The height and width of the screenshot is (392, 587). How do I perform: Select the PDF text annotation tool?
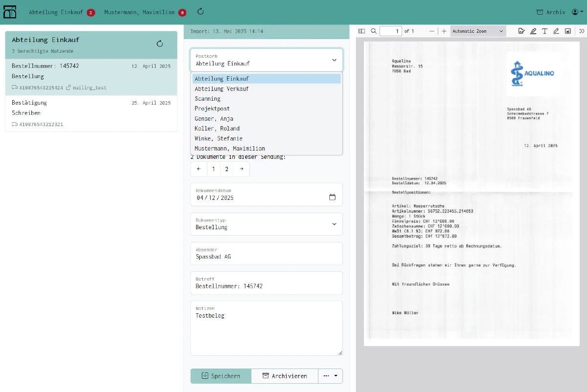tap(544, 31)
